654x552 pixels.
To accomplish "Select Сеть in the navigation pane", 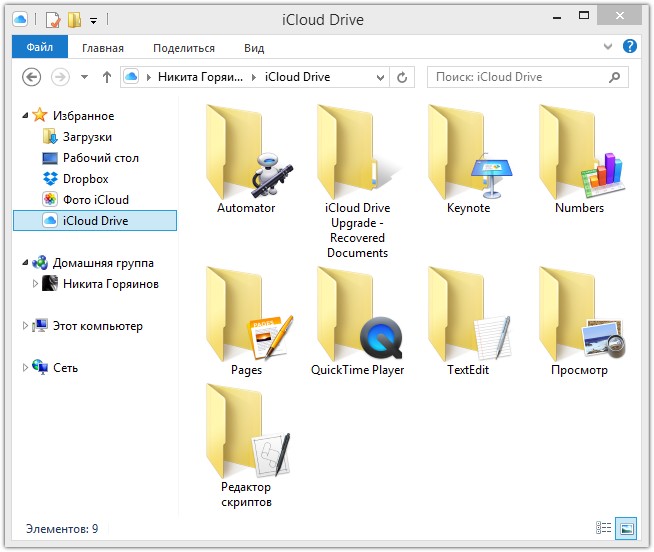I will (65, 368).
